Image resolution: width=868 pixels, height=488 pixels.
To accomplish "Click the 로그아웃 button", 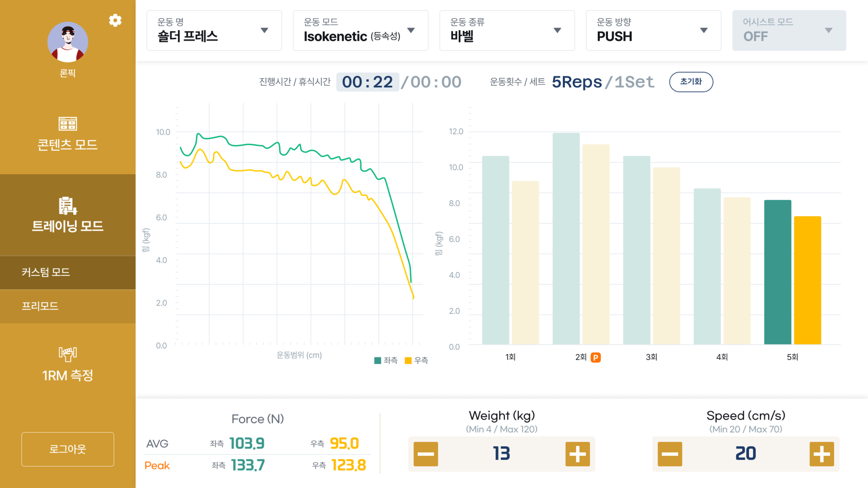I will point(68,449).
